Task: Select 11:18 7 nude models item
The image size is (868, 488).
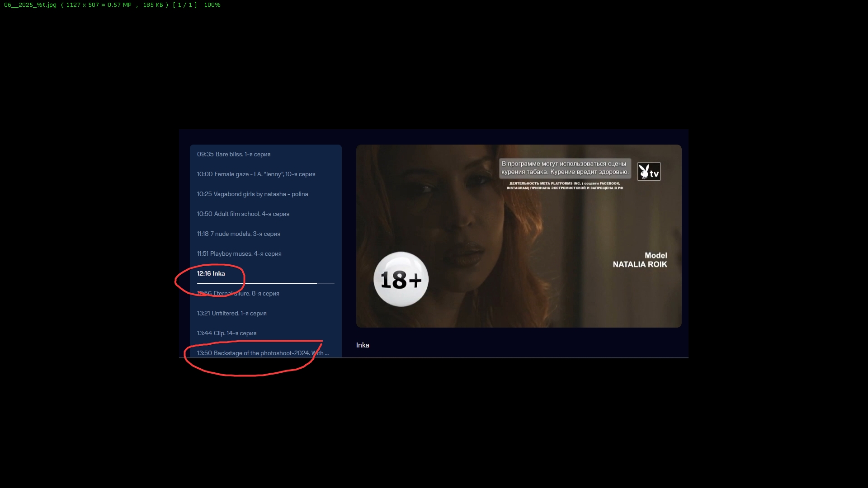Action: click(238, 234)
